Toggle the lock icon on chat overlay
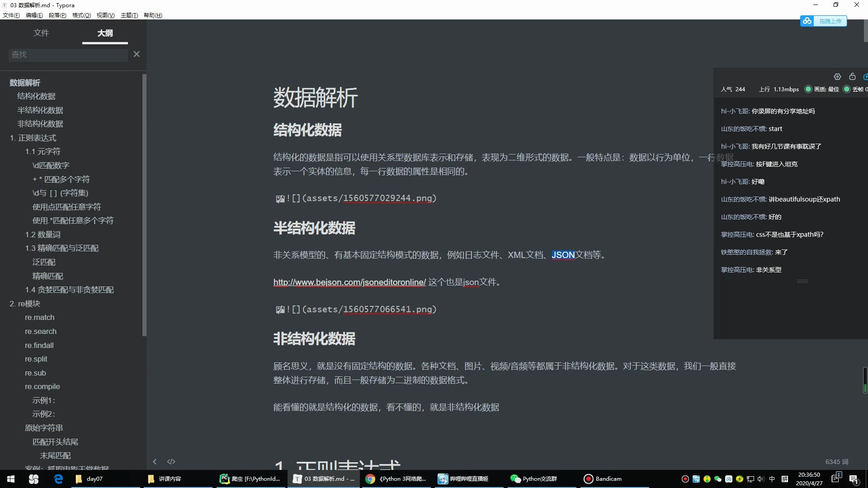Image resolution: width=868 pixels, height=488 pixels. click(x=852, y=76)
